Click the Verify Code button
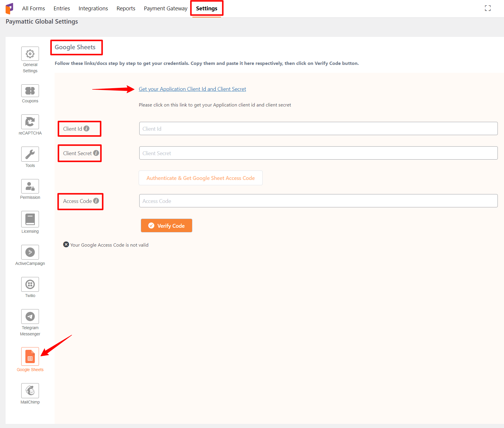 click(x=166, y=226)
